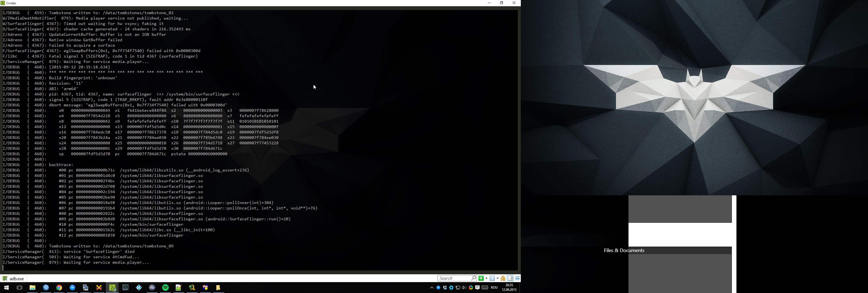The height and width of the screenshot is (293, 868).
Task: Click the Cmder lambda icon in title bar
Action: click(3, 3)
